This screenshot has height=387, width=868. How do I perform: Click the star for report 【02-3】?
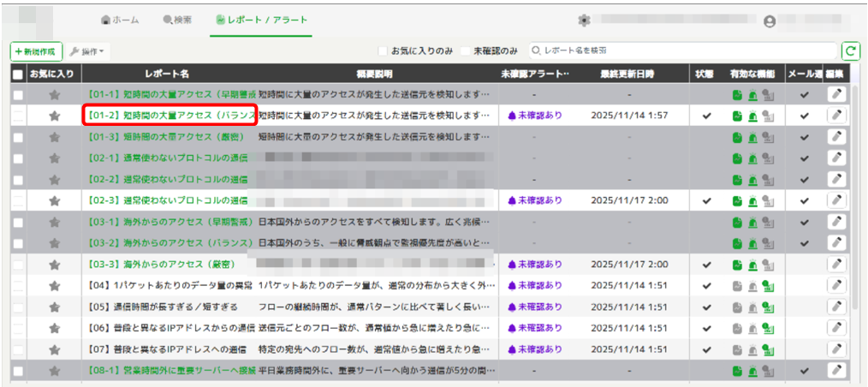click(x=54, y=201)
